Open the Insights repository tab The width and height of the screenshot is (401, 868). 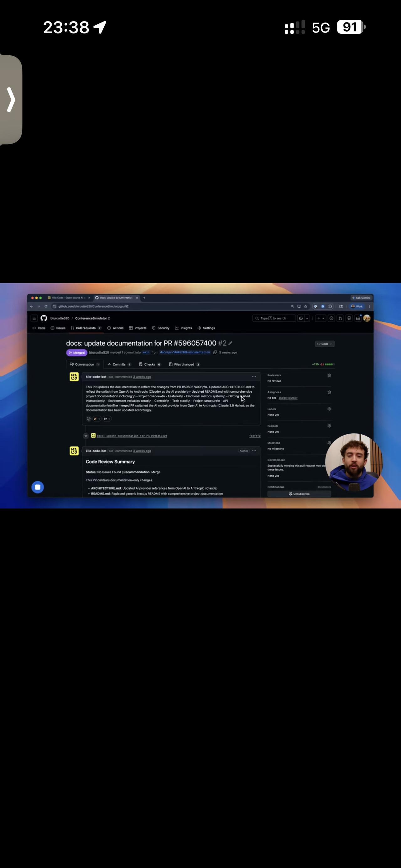(184, 328)
